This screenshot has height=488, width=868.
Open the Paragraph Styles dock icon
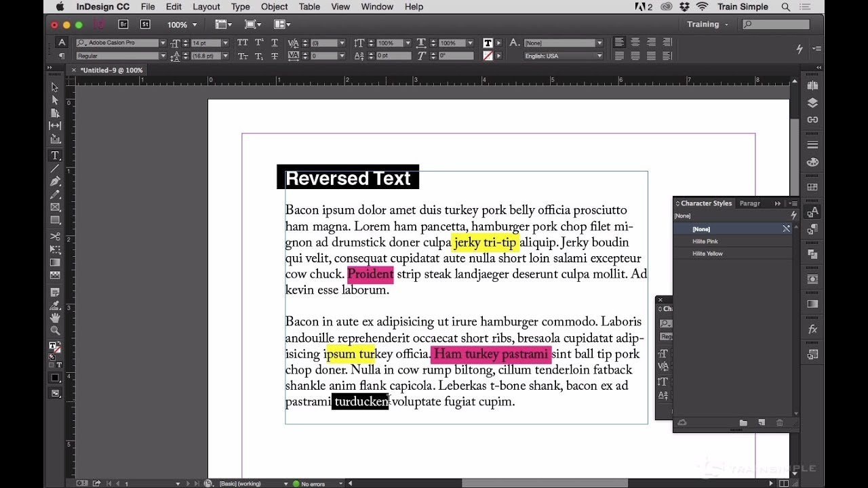click(812, 230)
